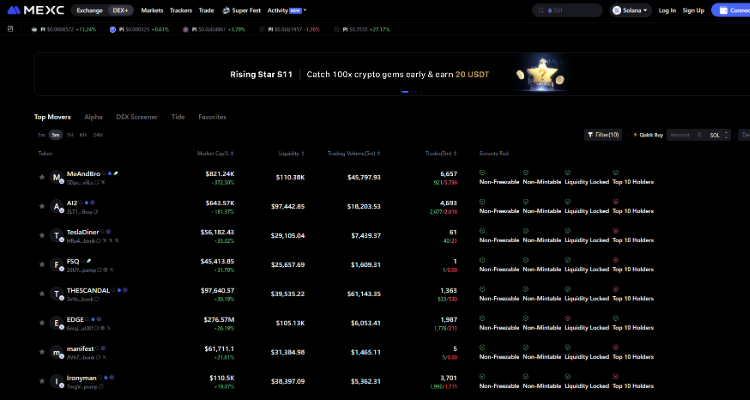
Task: Click the Connect wallet button
Action: tap(730, 10)
